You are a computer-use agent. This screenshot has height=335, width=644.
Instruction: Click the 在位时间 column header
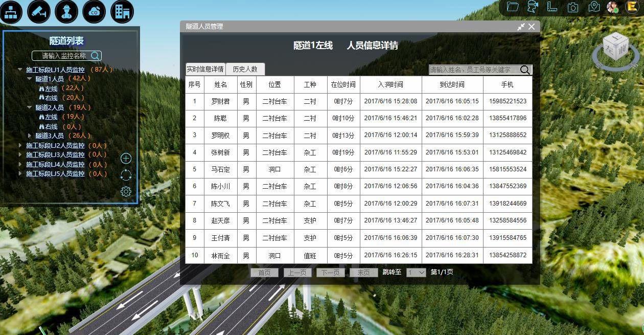(x=343, y=84)
